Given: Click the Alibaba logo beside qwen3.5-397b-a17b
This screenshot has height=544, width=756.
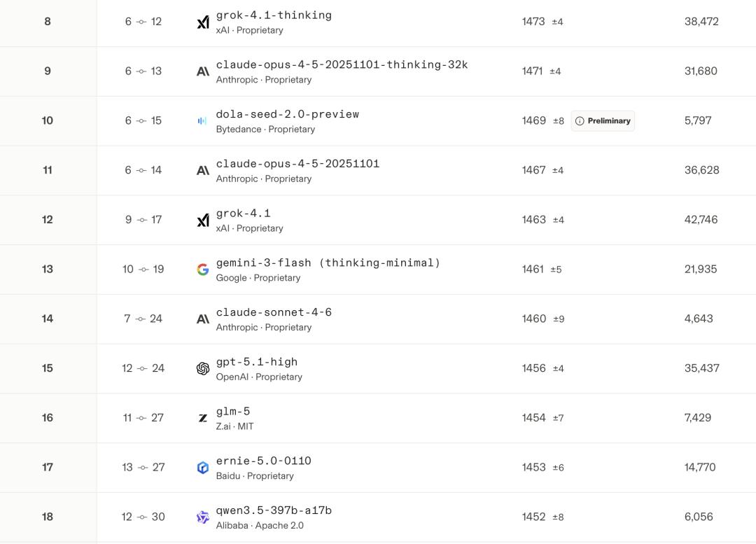Looking at the screenshot, I should click(203, 517).
